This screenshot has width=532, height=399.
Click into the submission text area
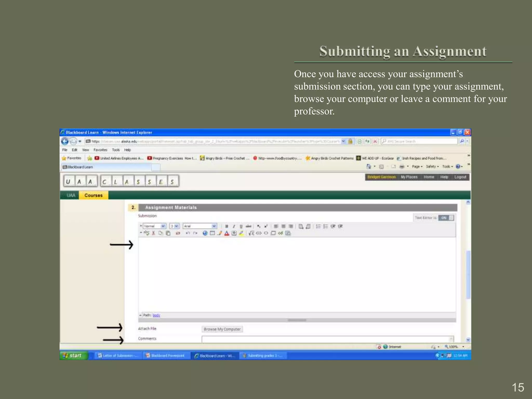[297, 274]
